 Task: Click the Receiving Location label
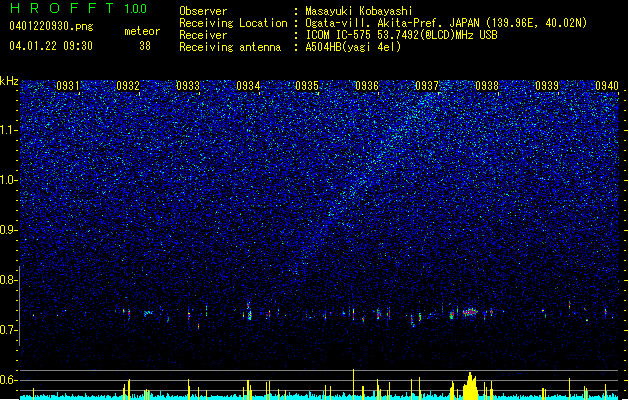[x=233, y=23]
